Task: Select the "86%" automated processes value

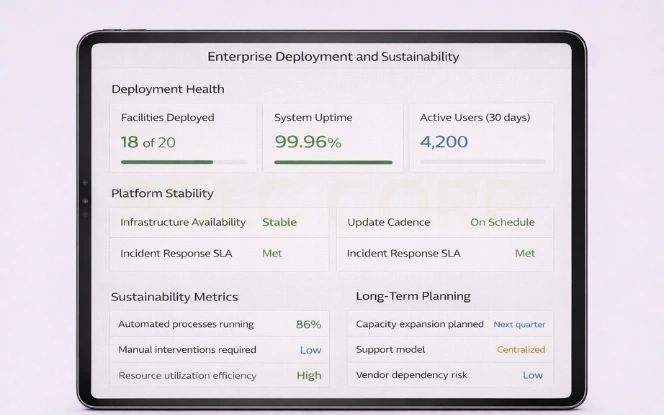Action: point(308,324)
